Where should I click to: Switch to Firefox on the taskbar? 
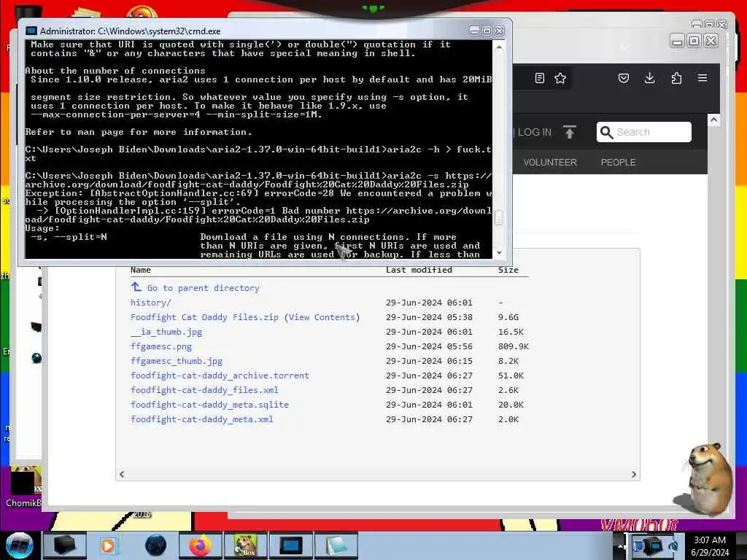[x=201, y=545]
